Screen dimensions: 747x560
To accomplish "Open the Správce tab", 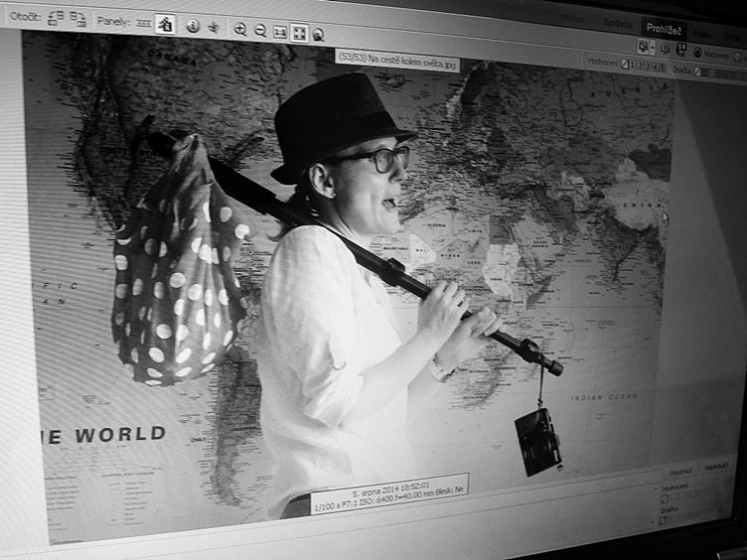I will [618, 24].
